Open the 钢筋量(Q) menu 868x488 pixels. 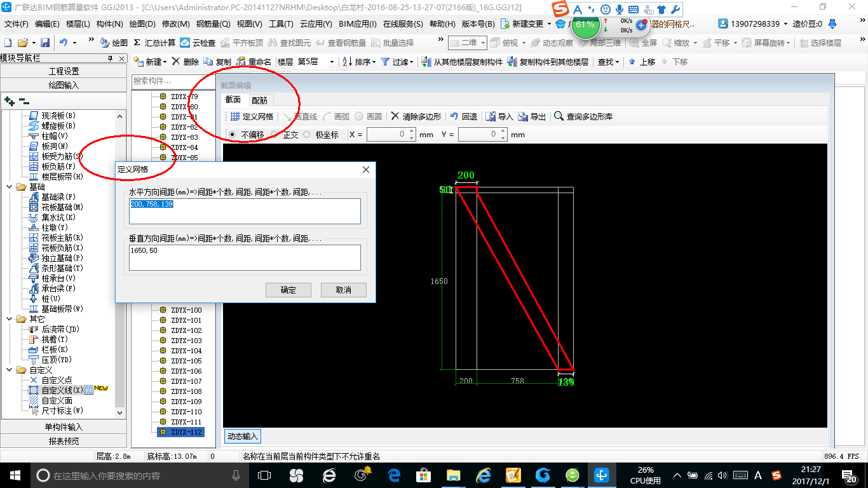tap(214, 24)
